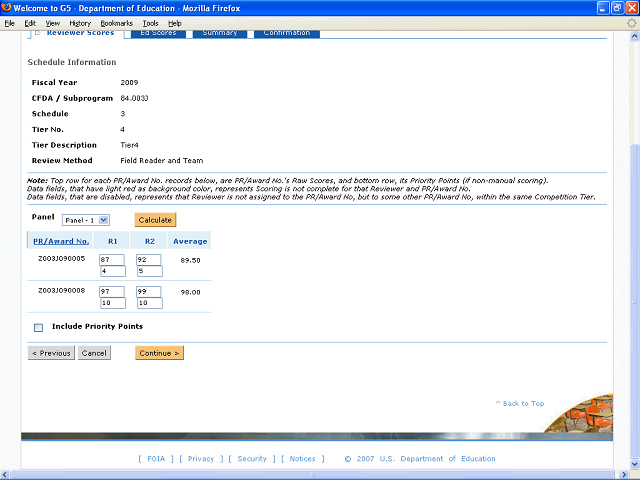Select the award number Z003J090005
640x480 pixels.
point(62,258)
